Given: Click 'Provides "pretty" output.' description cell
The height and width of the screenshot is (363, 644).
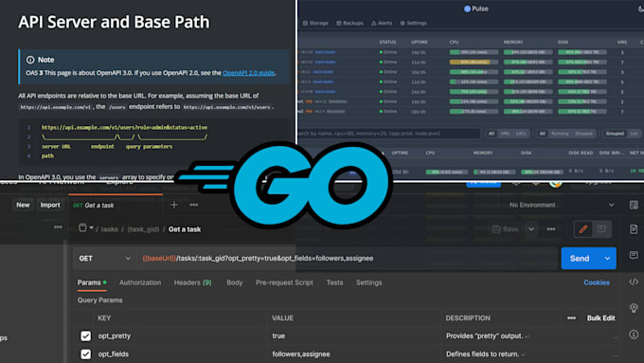Looking at the screenshot, I should point(485,336).
